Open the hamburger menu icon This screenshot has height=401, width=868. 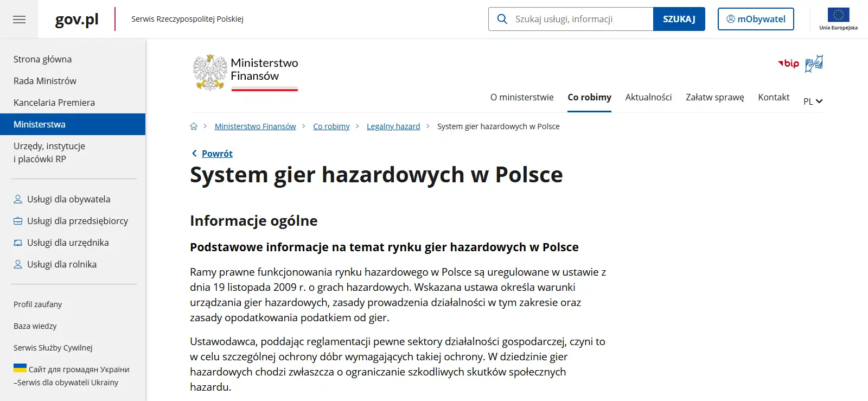[19, 20]
